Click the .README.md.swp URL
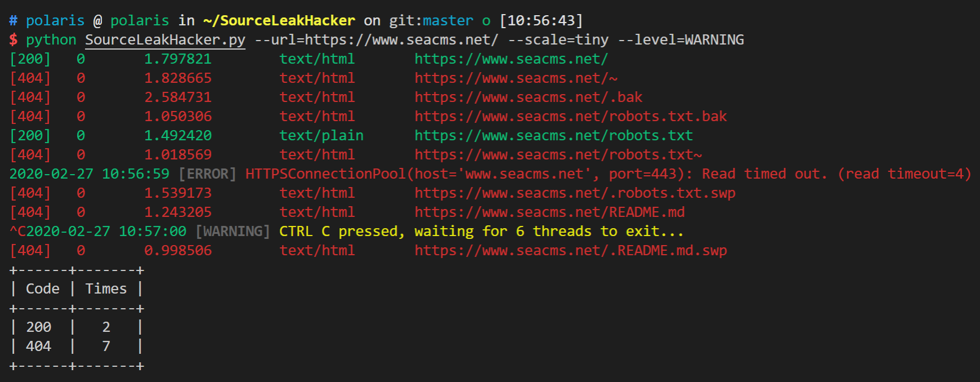This screenshot has height=382, width=980. click(x=571, y=251)
